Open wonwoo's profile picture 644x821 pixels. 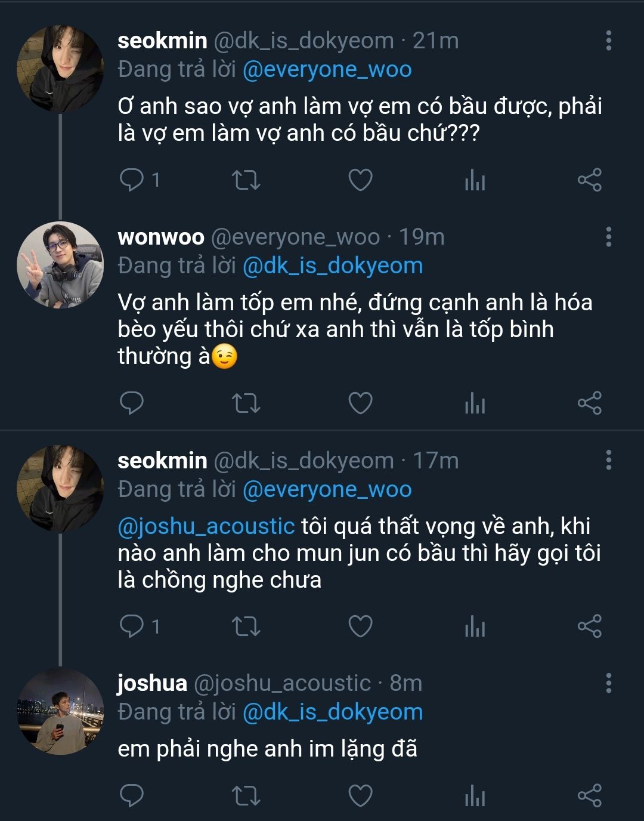tap(60, 266)
